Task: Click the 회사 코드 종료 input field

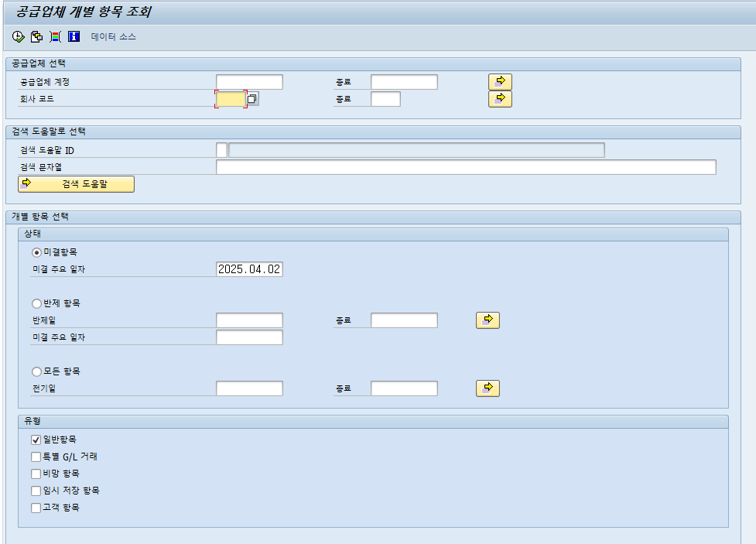Action: click(x=385, y=99)
